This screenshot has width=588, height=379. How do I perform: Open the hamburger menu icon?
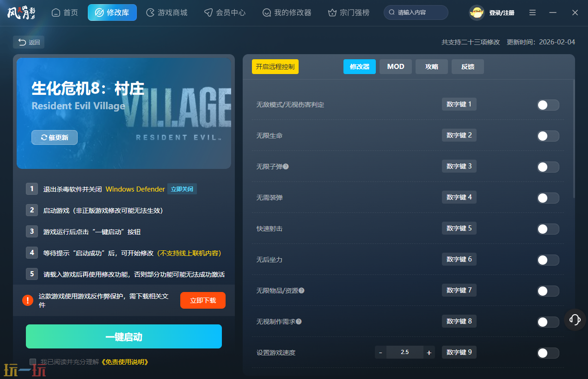click(x=533, y=12)
